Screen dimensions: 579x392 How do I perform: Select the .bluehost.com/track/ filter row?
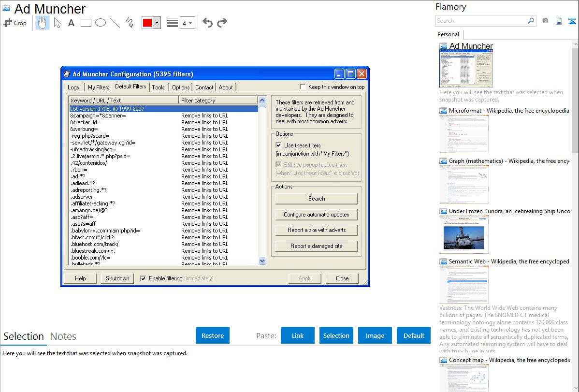click(163, 244)
